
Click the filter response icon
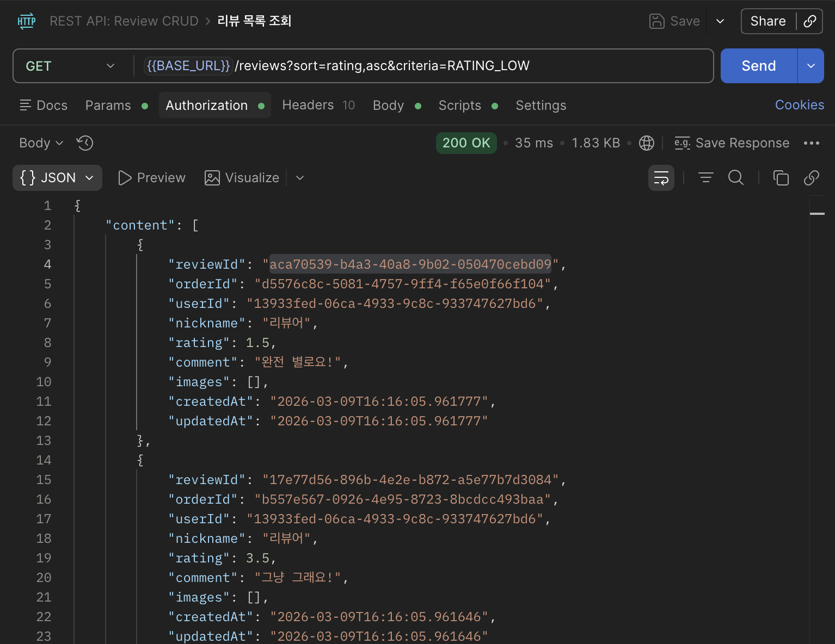[706, 178]
